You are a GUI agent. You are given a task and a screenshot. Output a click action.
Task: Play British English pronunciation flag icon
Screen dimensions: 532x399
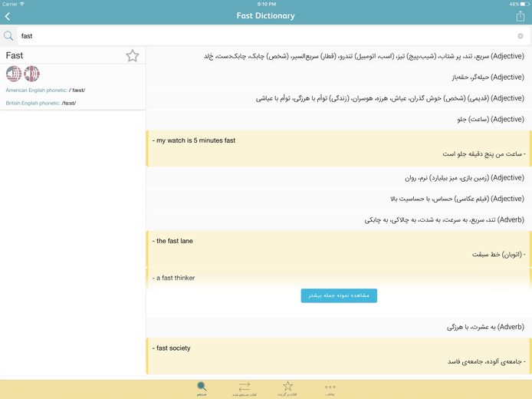pyautogui.click(x=31, y=74)
